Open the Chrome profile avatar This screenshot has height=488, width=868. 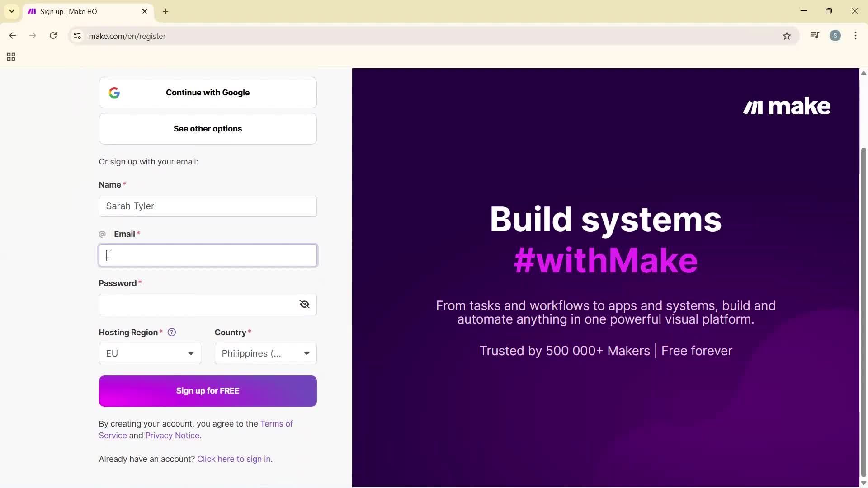[835, 36]
